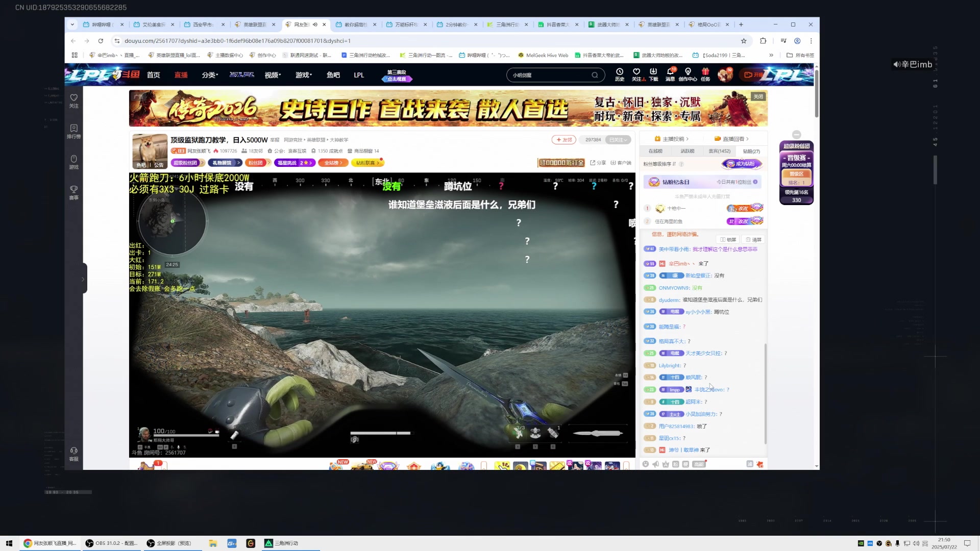Close the ad banner with 关闭
This screenshot has width=980, height=551.
tap(758, 96)
